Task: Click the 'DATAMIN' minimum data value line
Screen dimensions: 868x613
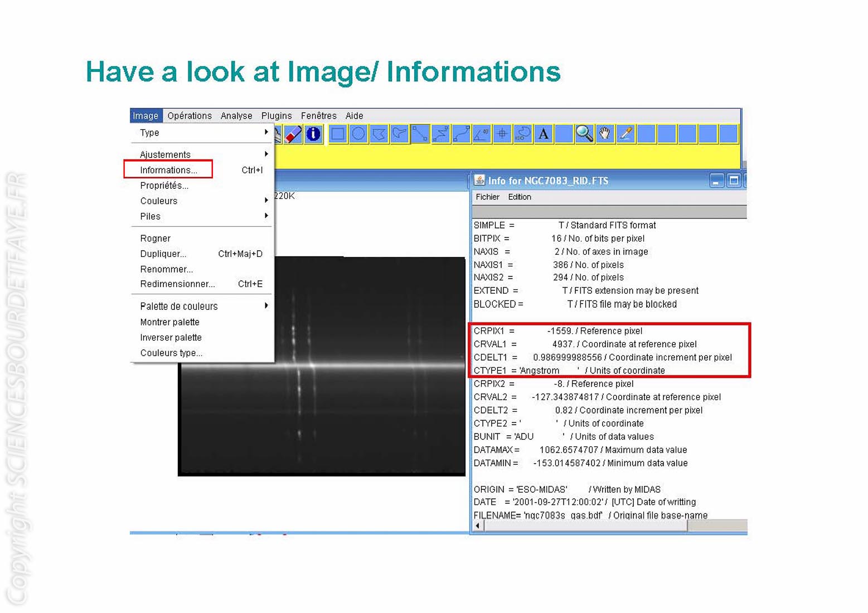Action: (580, 463)
